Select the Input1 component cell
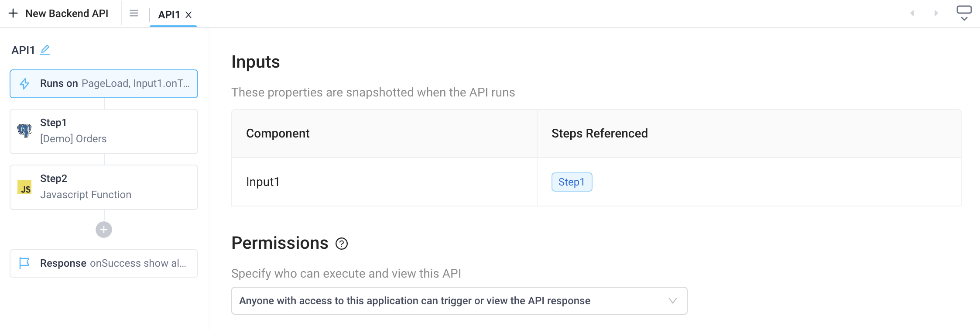Image resolution: width=980 pixels, height=330 pixels. click(384, 182)
